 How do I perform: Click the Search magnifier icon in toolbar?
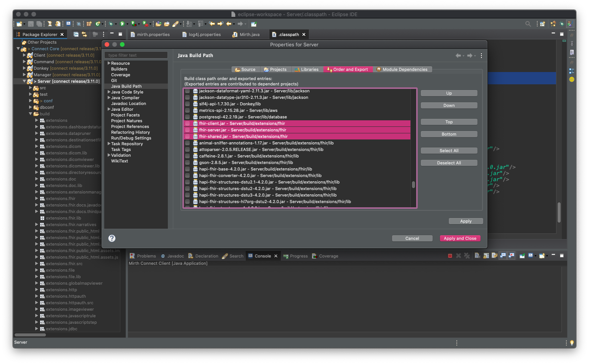tap(528, 24)
